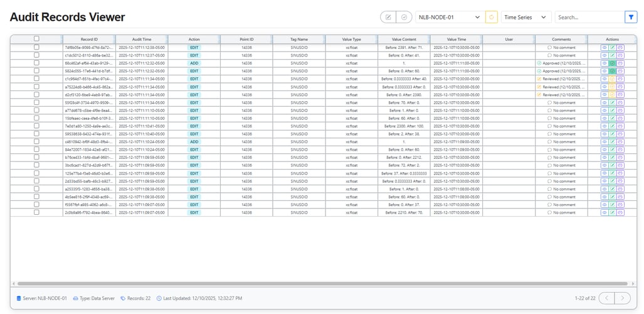Screen dimensions: 644x314
Task: Open the NLB-NODE-01 server dropdown
Action: (x=450, y=18)
